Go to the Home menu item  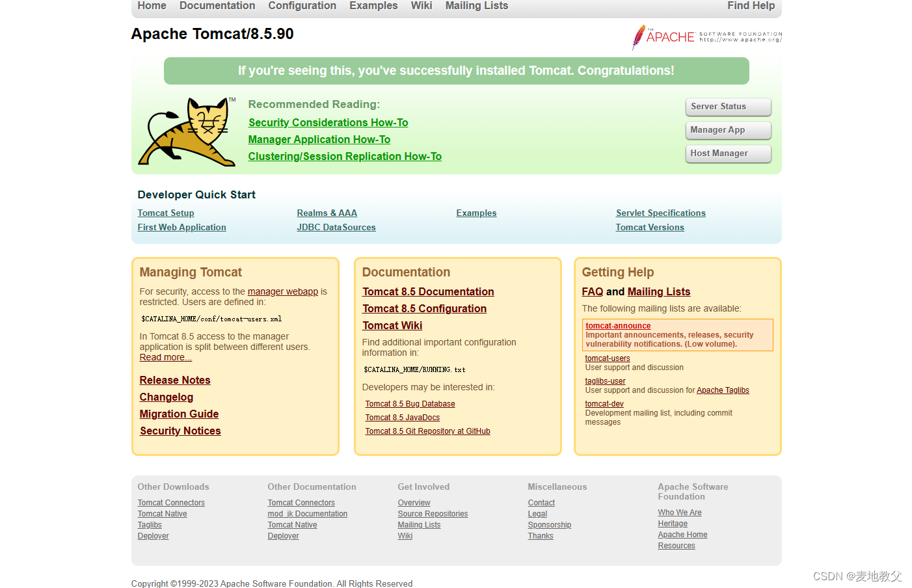point(152,5)
